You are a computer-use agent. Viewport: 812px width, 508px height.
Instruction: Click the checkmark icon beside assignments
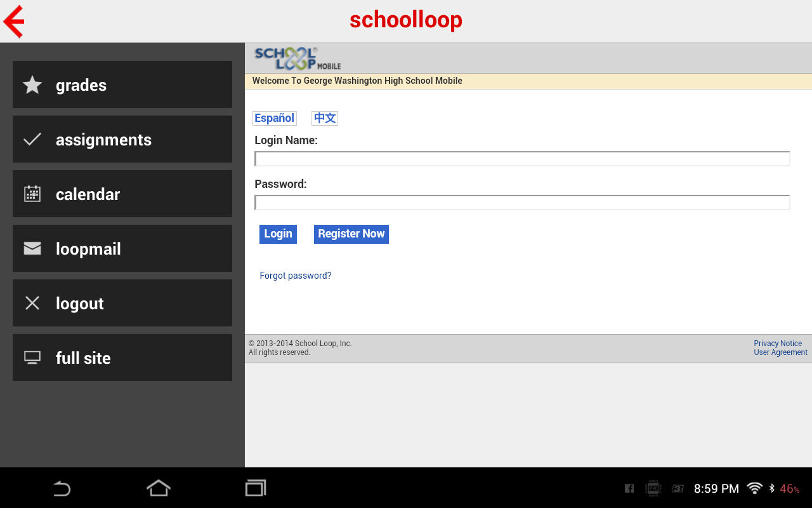tap(32, 139)
